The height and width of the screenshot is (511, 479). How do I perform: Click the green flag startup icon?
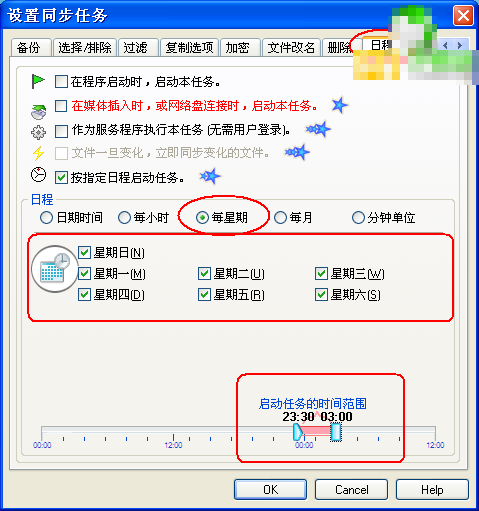(38, 81)
